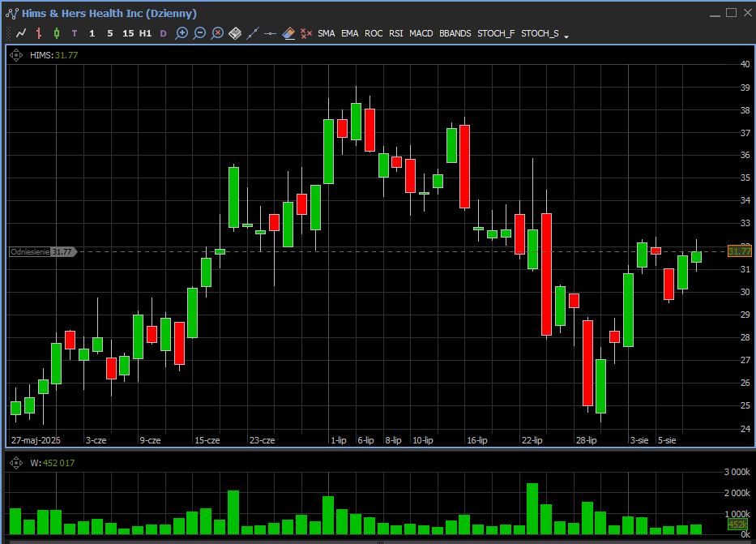Click the move icon beside HIMS
Viewport: 756px width, 544px height.
point(16,55)
